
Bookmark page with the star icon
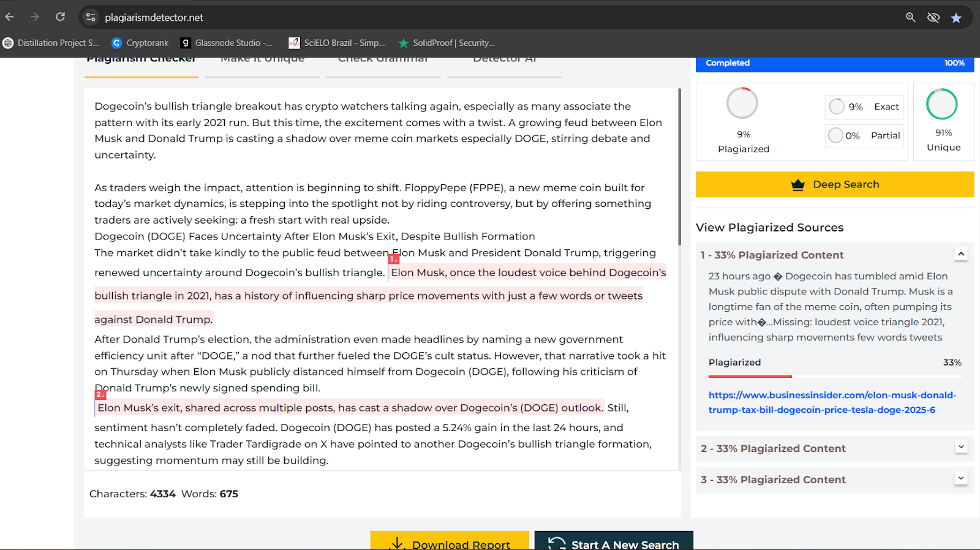point(956,18)
